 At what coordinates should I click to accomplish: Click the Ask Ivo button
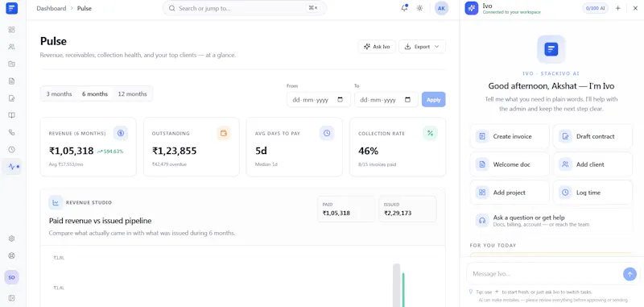377,47
